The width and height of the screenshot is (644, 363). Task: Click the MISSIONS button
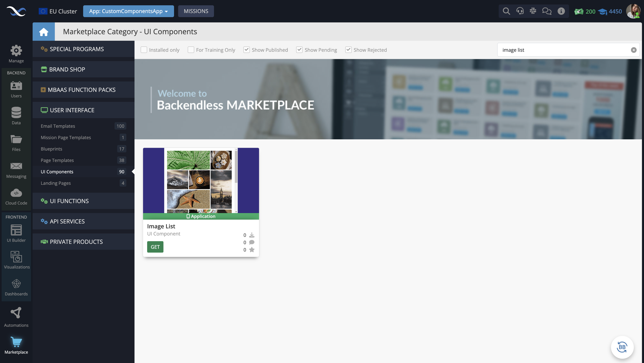[195, 11]
